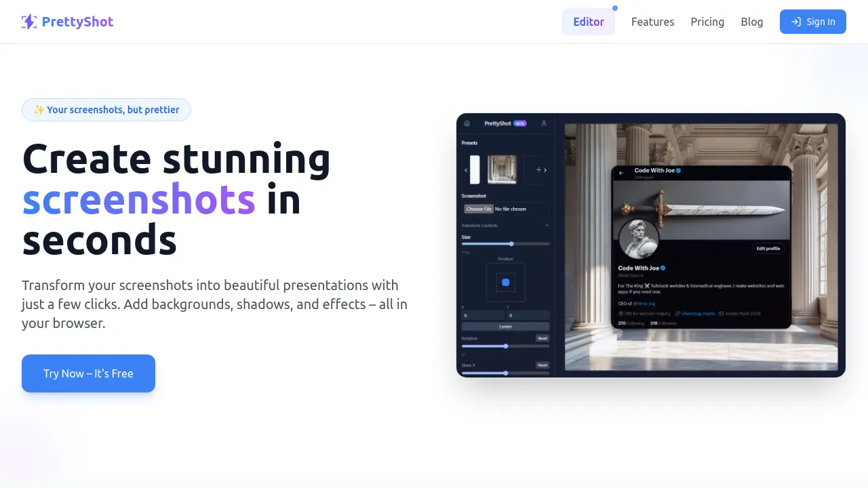Select the plain white preset thumbnail

click(x=475, y=169)
